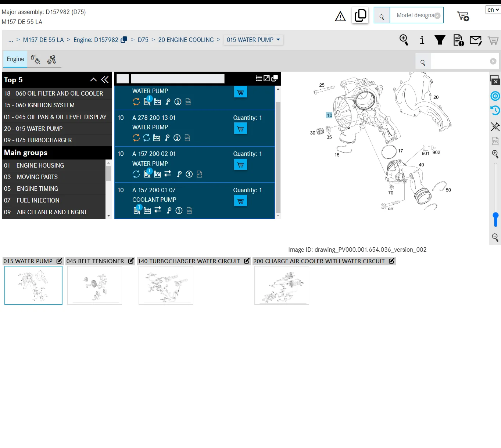This screenshot has height=448, width=501.
Task: Add A 157 200 02 01 to shopping cart
Action: tap(240, 165)
